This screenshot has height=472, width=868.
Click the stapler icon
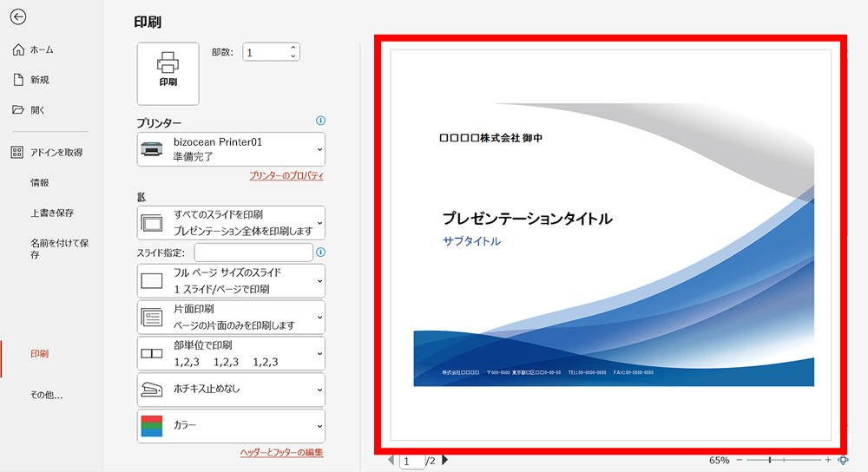152,390
